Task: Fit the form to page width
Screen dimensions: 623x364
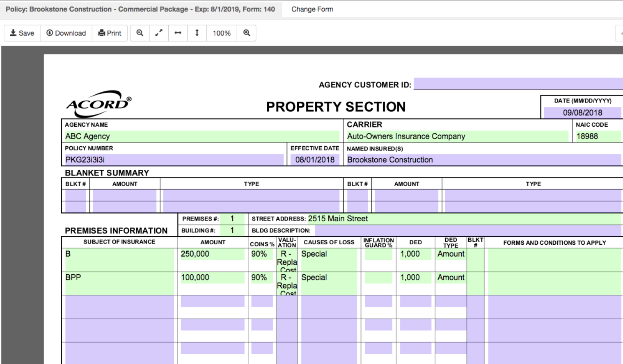Action: click(178, 33)
